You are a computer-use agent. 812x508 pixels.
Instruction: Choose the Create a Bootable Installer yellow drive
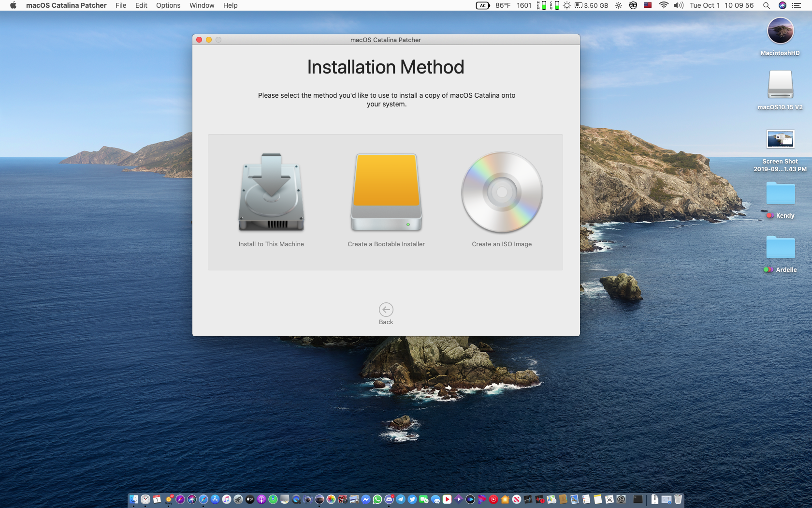click(x=386, y=192)
